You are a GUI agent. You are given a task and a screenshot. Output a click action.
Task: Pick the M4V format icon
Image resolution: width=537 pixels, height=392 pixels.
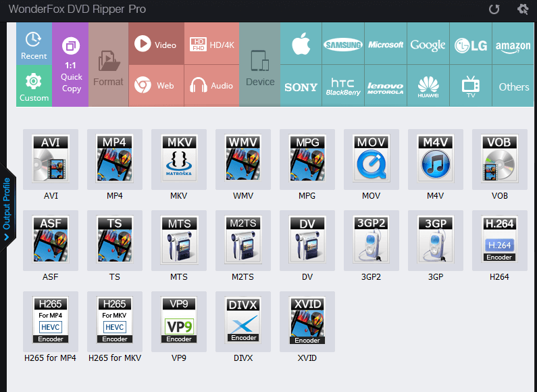436,160
